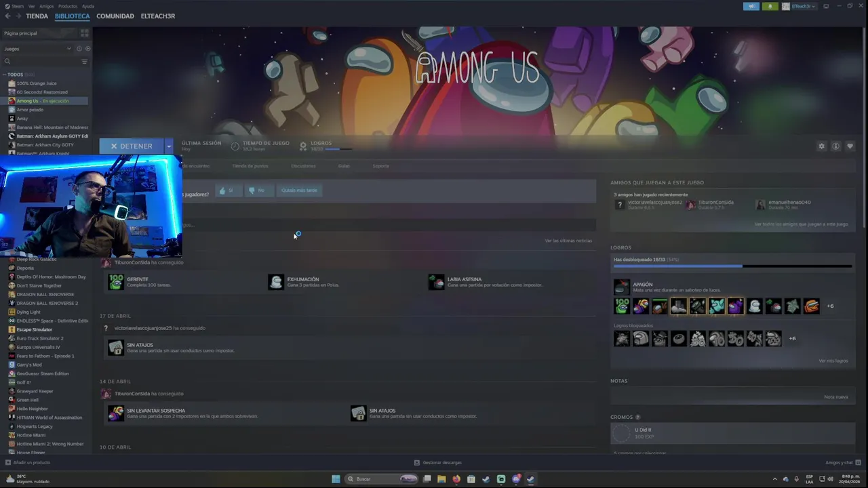Open the Windows Start button

click(336, 479)
